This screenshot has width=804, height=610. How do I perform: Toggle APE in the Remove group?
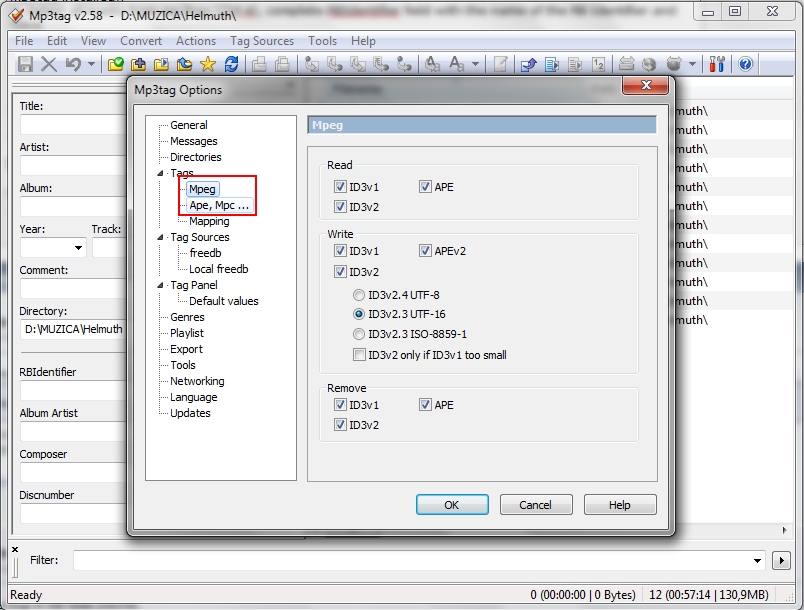[425, 405]
